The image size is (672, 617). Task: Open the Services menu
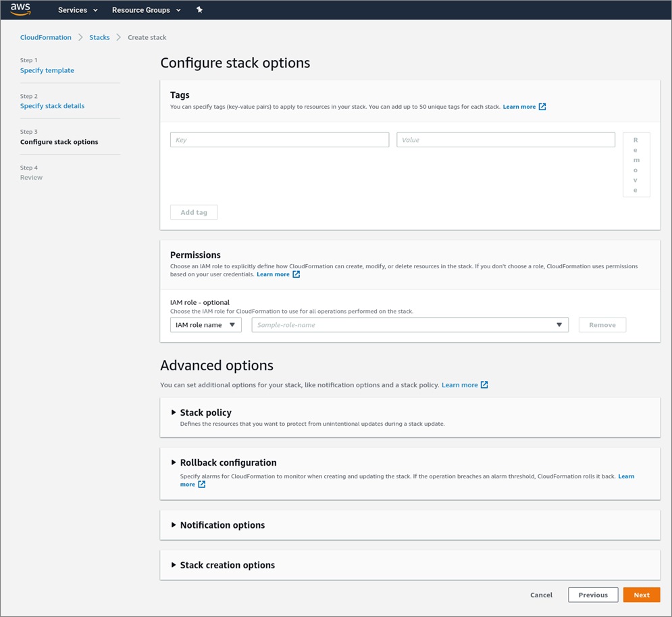78,10
